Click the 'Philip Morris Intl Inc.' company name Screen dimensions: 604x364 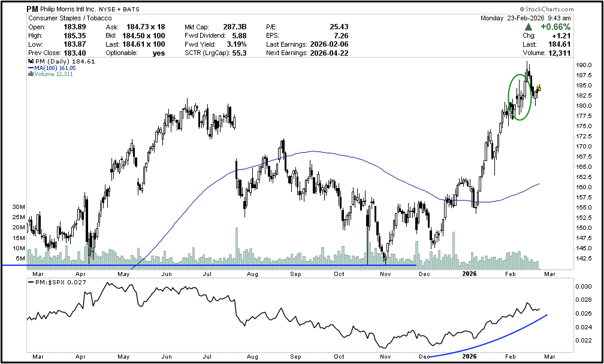70,9
